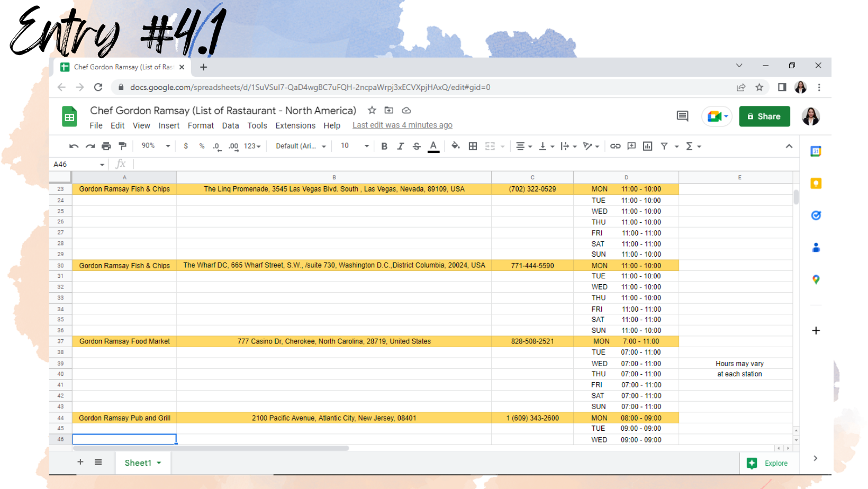Insert a comment on the cell

[631, 146]
